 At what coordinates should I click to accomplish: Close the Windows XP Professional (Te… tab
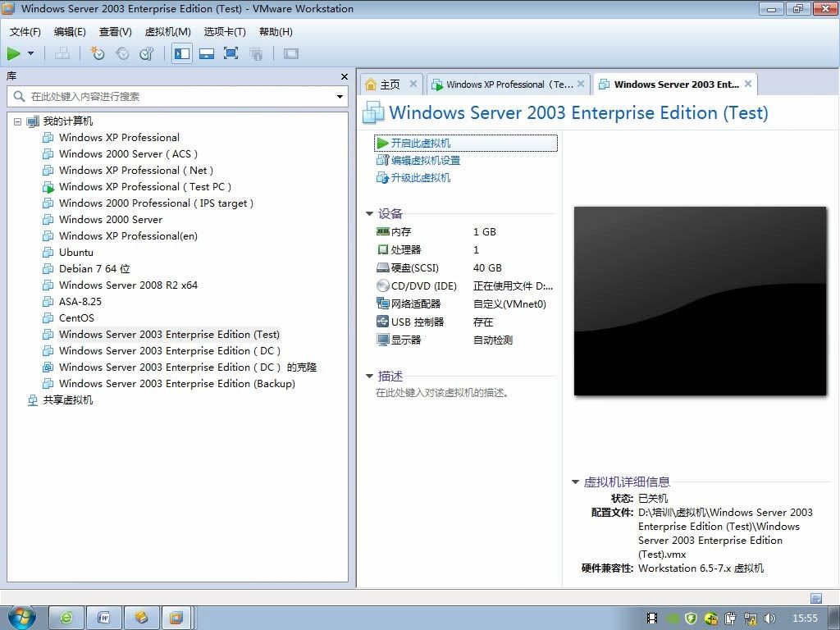point(582,84)
